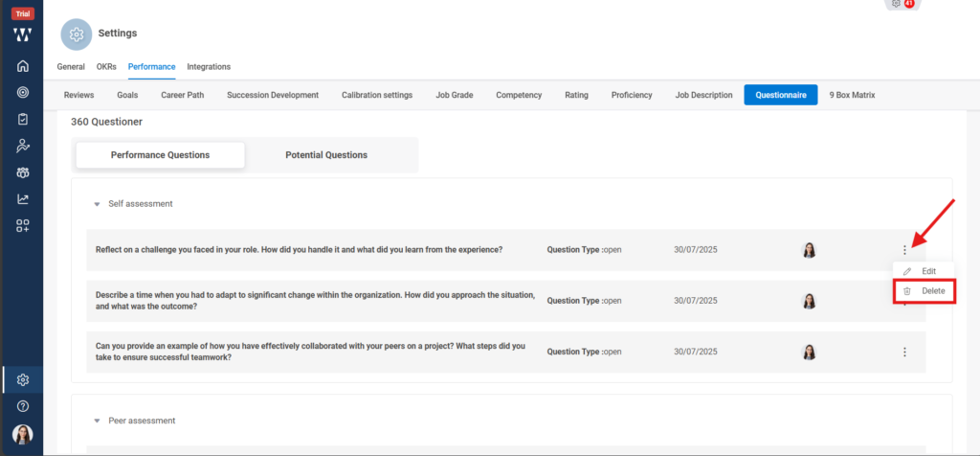
Task: Open the help question mark icon
Action: [x=23, y=406]
